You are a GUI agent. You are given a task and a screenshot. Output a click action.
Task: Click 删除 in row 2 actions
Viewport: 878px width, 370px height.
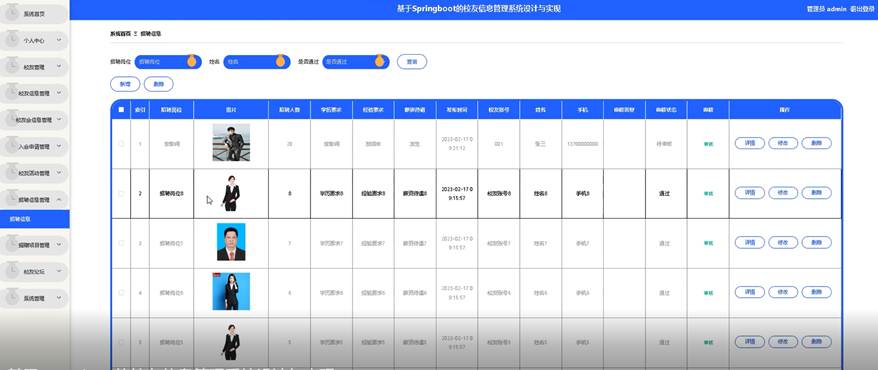coord(816,193)
